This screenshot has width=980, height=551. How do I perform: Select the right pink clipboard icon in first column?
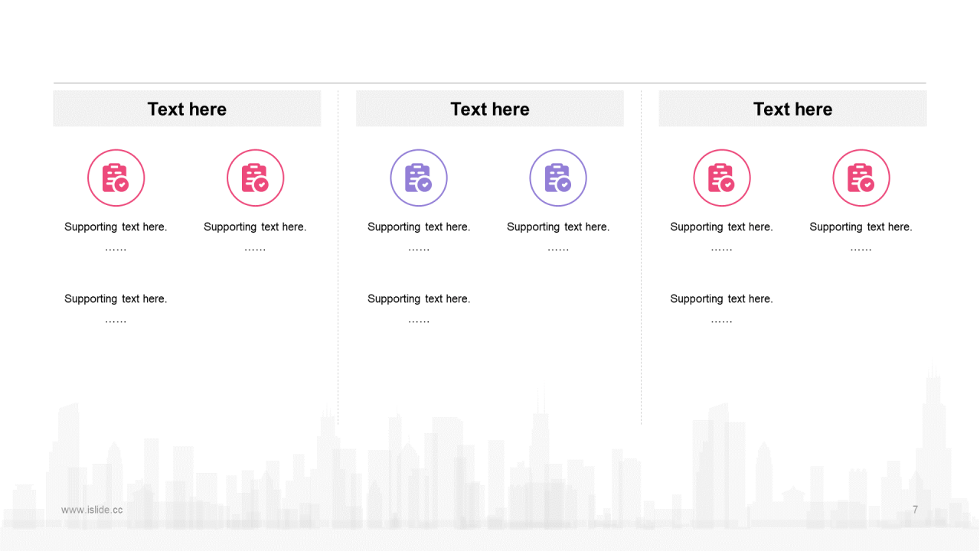(x=255, y=178)
